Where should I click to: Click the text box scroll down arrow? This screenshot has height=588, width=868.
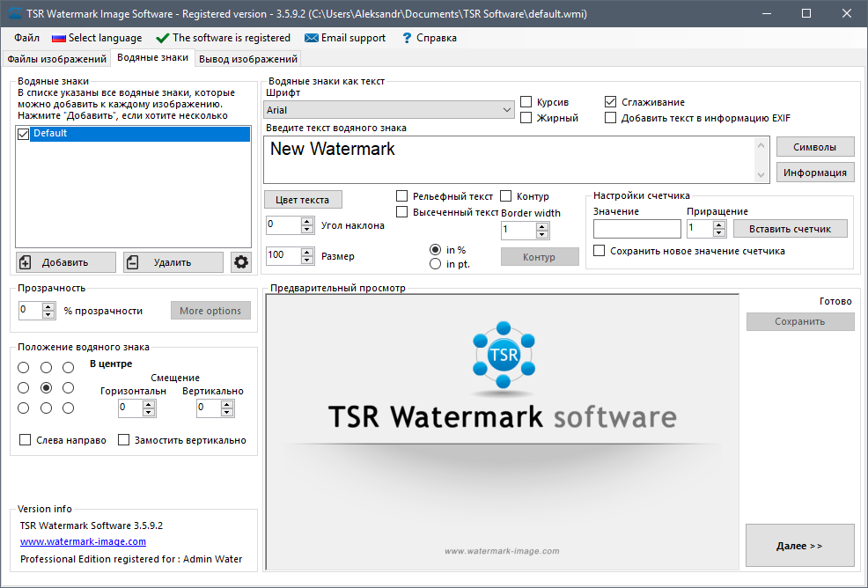[x=761, y=175]
